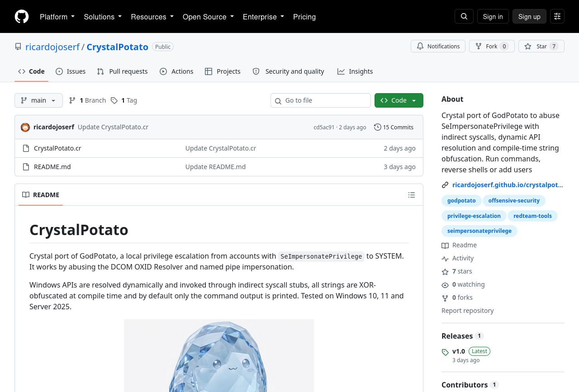
Task: Open the appearance settings sliders icon
Action: coord(557,17)
